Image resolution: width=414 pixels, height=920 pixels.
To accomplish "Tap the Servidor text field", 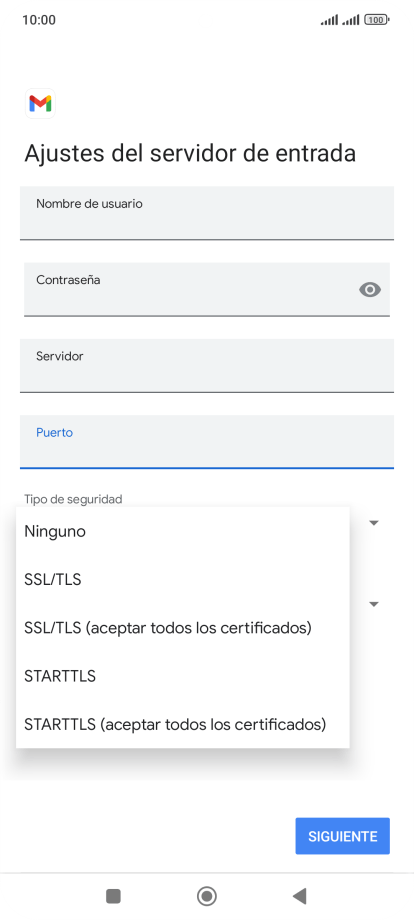I will (207, 366).
